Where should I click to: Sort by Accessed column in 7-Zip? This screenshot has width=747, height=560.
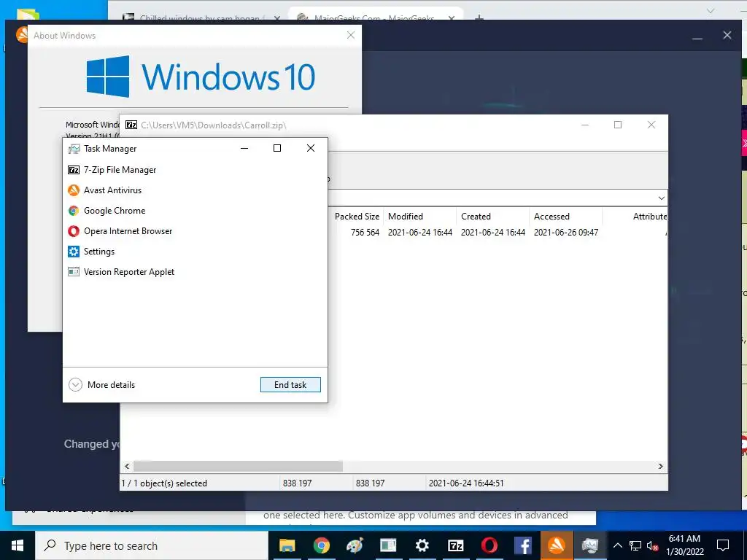click(x=565, y=217)
